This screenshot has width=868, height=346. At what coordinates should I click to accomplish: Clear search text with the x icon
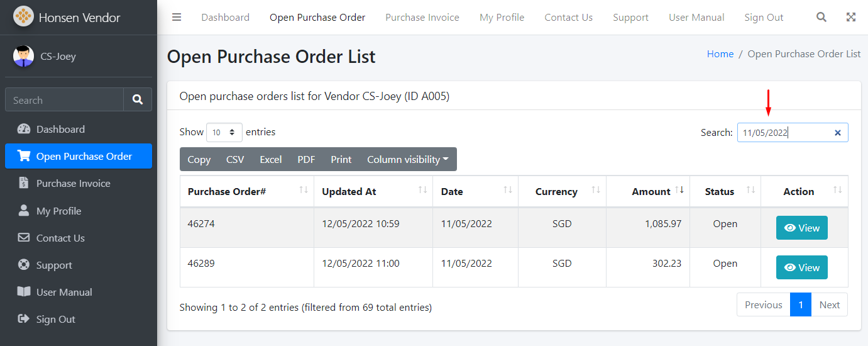point(837,133)
